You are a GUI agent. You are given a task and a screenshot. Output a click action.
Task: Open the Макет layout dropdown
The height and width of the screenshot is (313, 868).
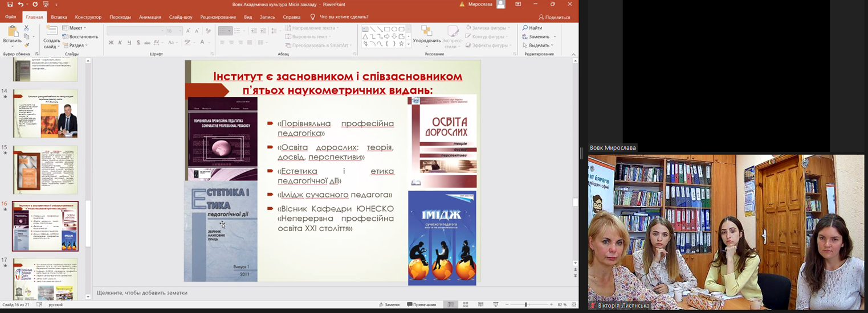tap(75, 28)
